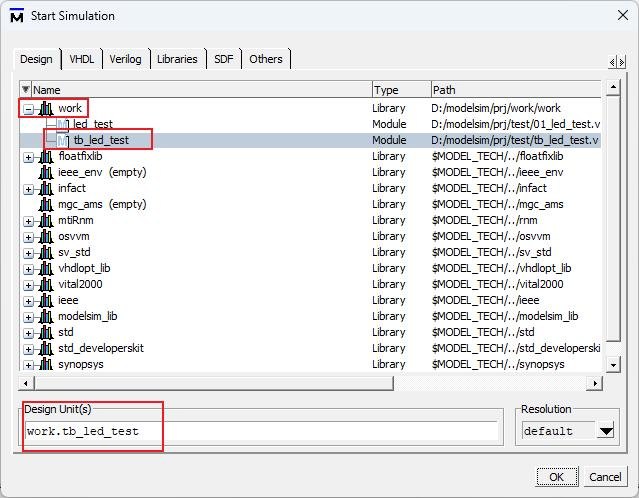This screenshot has width=639, height=498.
Task: Click the mtiRnm library icon
Action: point(46,220)
